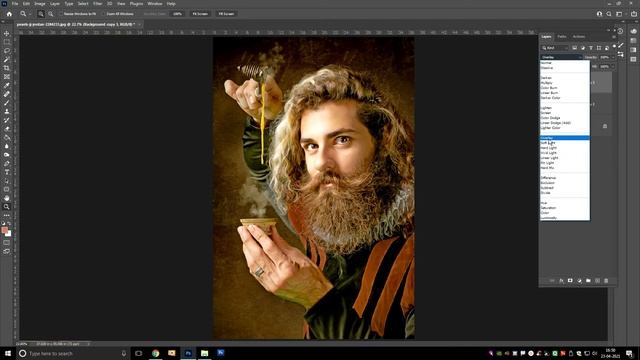This screenshot has height=360, width=640.
Task: Select the Zoom tool in toolbar
Action: point(7,207)
